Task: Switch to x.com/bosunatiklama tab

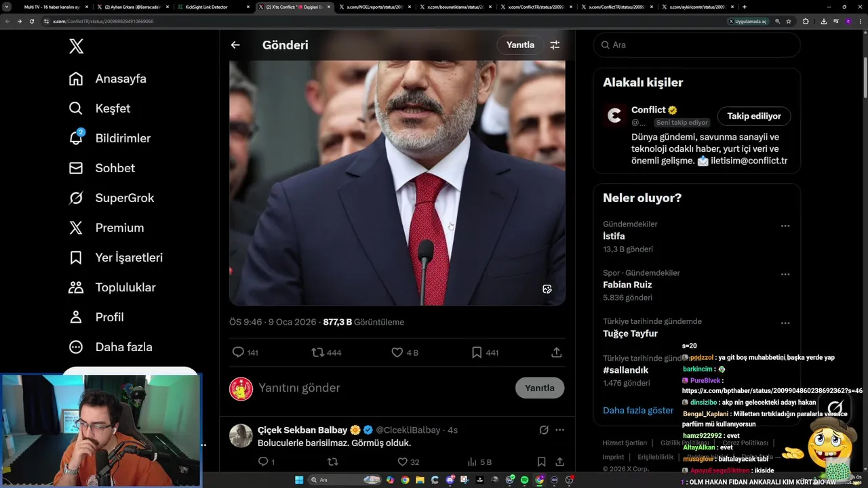Action: pos(456,7)
